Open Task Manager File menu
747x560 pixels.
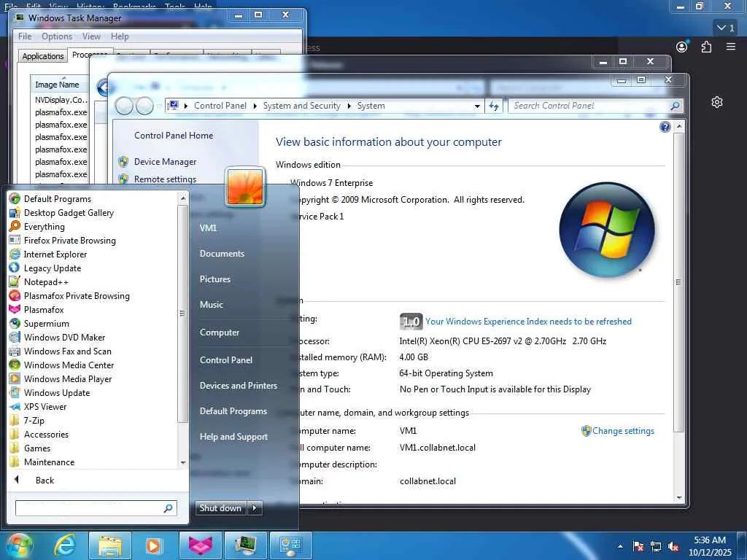(25, 36)
